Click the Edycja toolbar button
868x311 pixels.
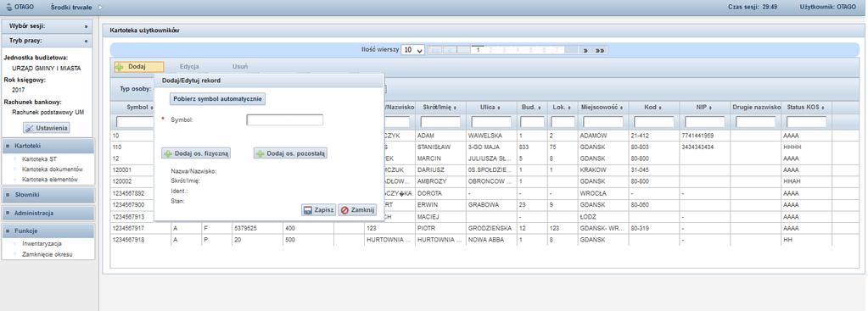[189, 67]
